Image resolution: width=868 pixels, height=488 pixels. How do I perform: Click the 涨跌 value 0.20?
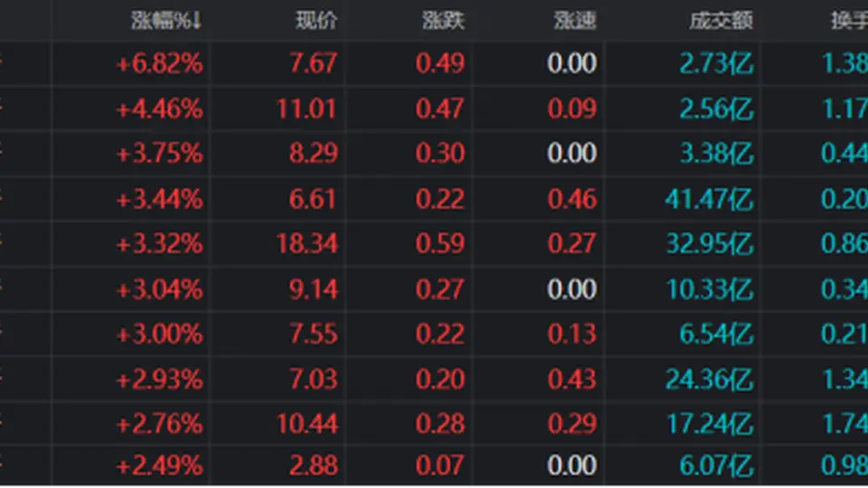point(440,379)
